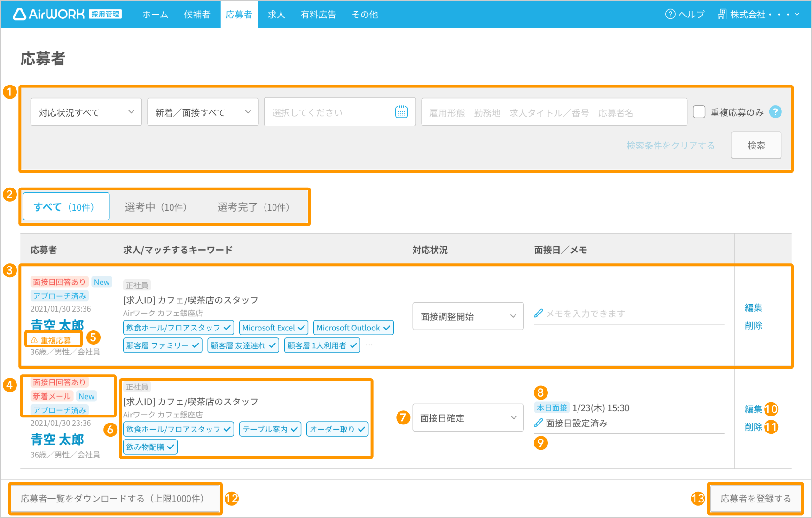The image size is (812, 518).
Task: Click the 応募者を登録する button
Action: coord(756,498)
